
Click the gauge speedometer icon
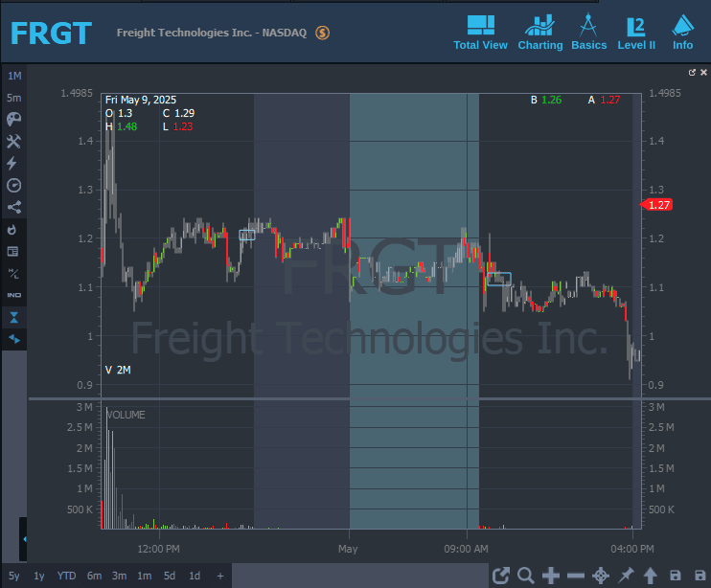point(13,185)
